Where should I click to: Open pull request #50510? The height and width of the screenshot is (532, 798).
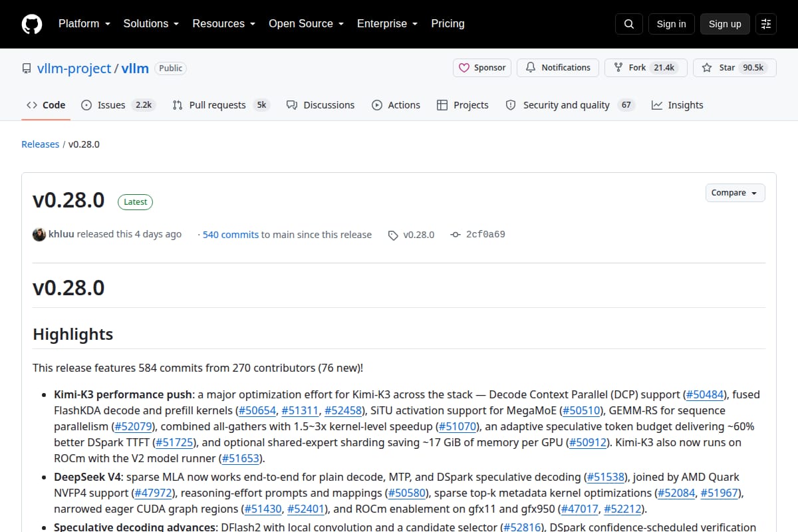(582, 410)
